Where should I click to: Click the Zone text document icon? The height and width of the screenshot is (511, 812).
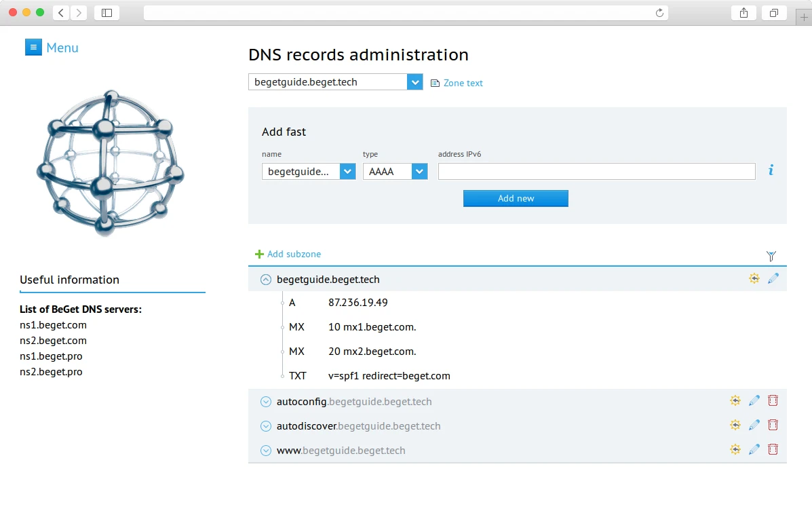(x=435, y=82)
